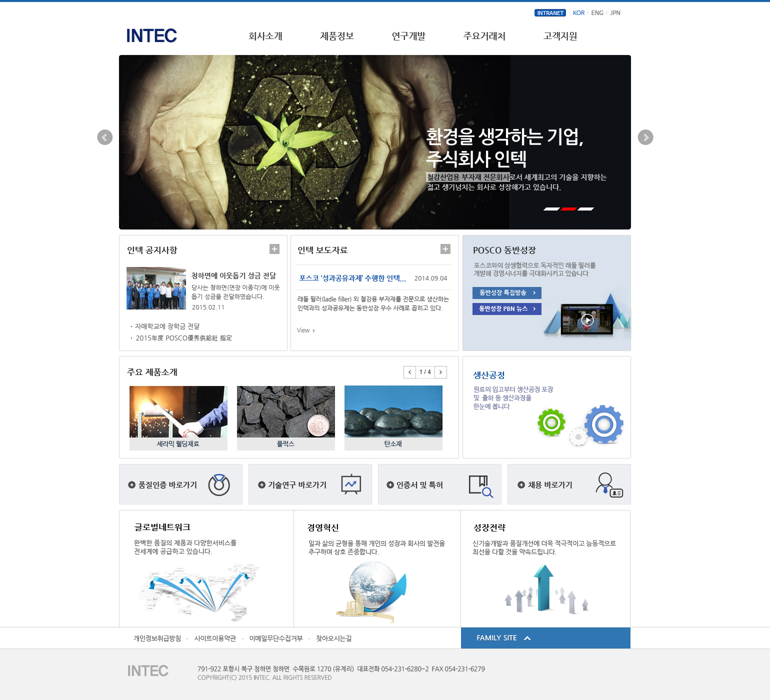770x700 pixels.
Task: Select the red active slide indicator
Action: [568, 209]
